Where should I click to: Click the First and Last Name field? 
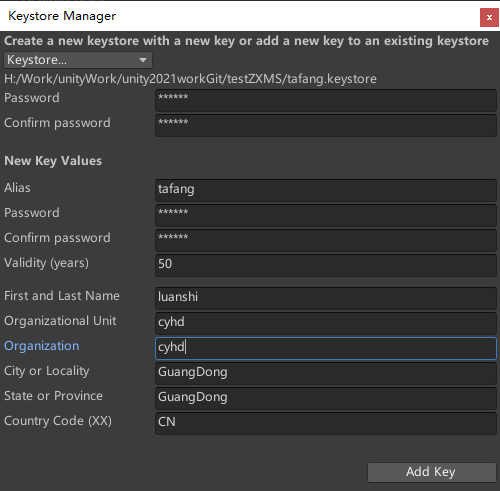pyautogui.click(x=326, y=298)
